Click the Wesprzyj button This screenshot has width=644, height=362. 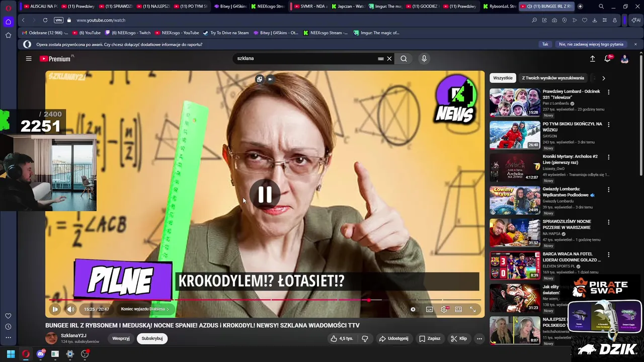click(x=121, y=338)
